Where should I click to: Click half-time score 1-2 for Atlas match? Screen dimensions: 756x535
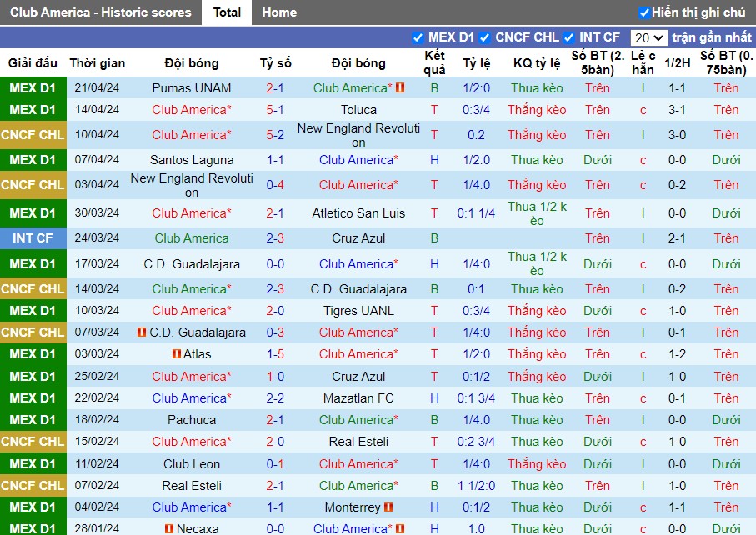pyautogui.click(x=677, y=354)
